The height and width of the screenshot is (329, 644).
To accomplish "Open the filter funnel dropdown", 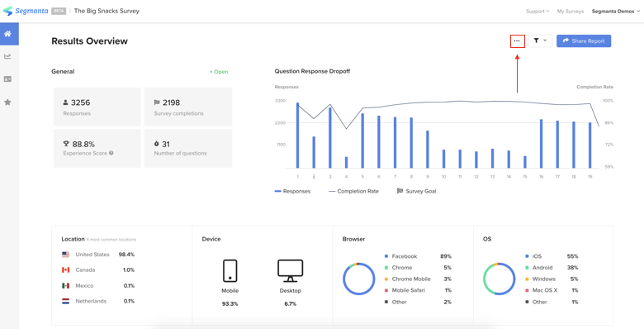I will [540, 41].
